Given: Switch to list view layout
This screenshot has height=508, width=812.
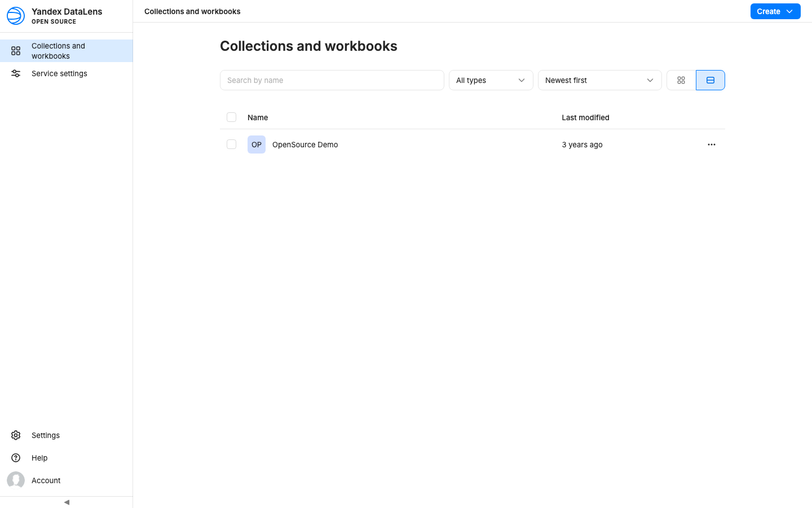Looking at the screenshot, I should pos(710,80).
